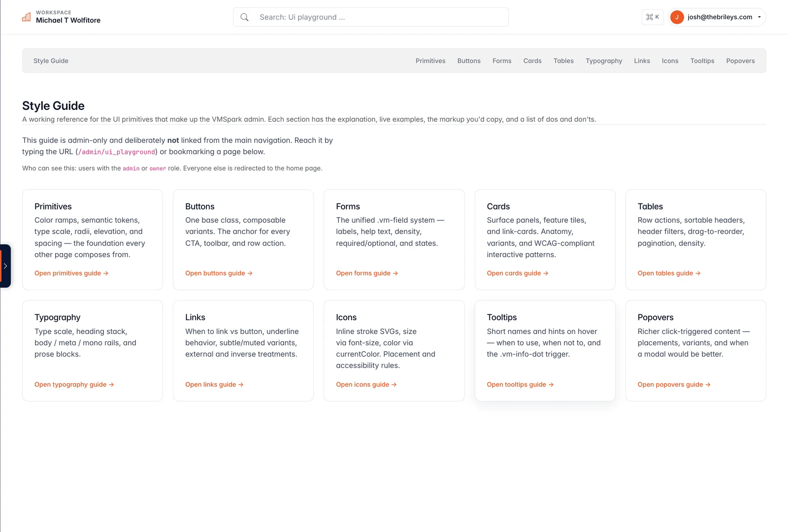Click the Typography card title
Screen dimensions: 788x532
58,318
